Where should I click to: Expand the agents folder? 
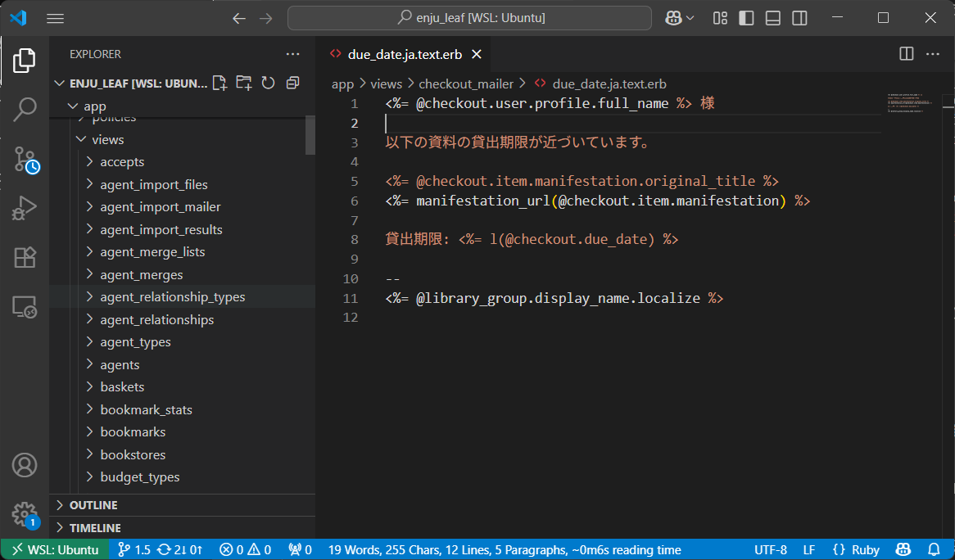tap(182, 364)
